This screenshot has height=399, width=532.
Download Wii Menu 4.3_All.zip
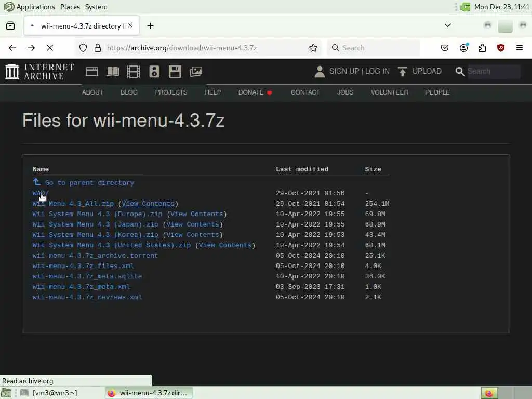point(73,204)
